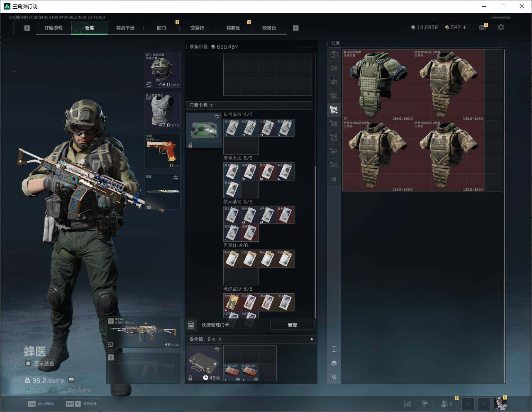The image size is (532, 412).
Task: Click the sort icon at storage sidebar bottom
Action: (334, 377)
